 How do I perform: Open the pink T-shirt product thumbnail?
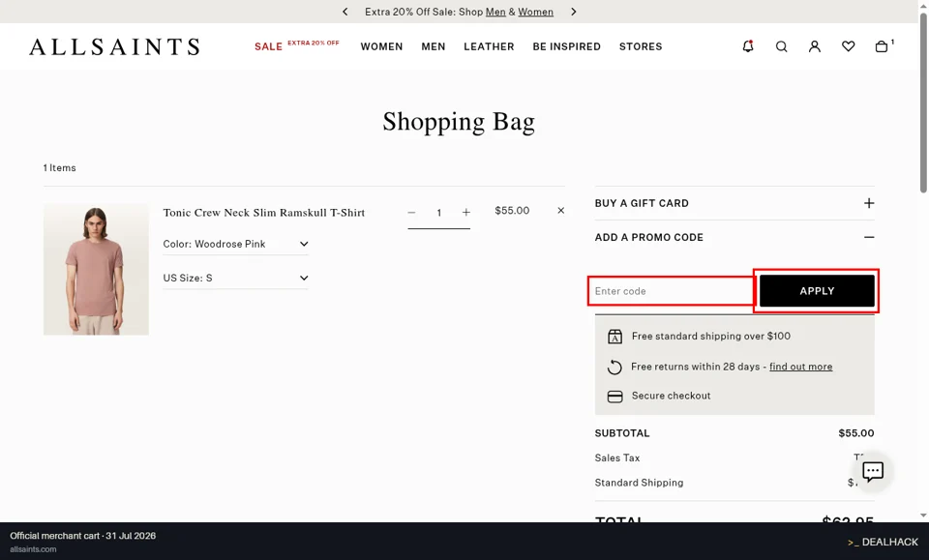(96, 269)
